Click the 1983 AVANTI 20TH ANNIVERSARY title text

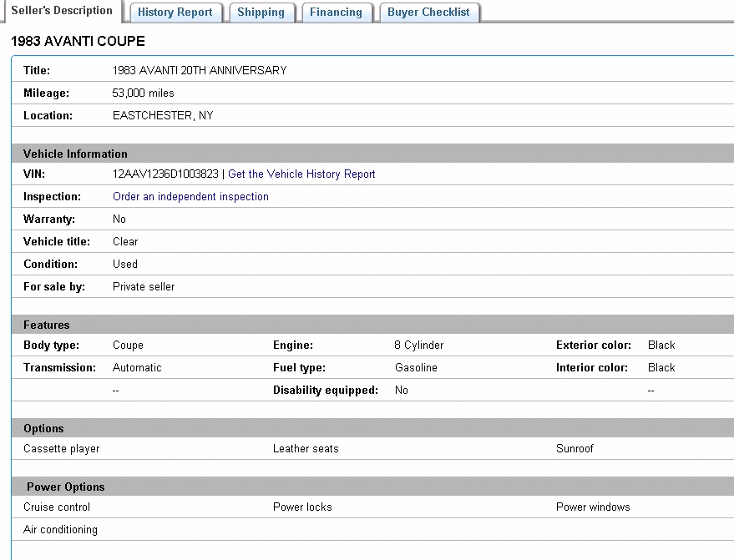point(200,71)
